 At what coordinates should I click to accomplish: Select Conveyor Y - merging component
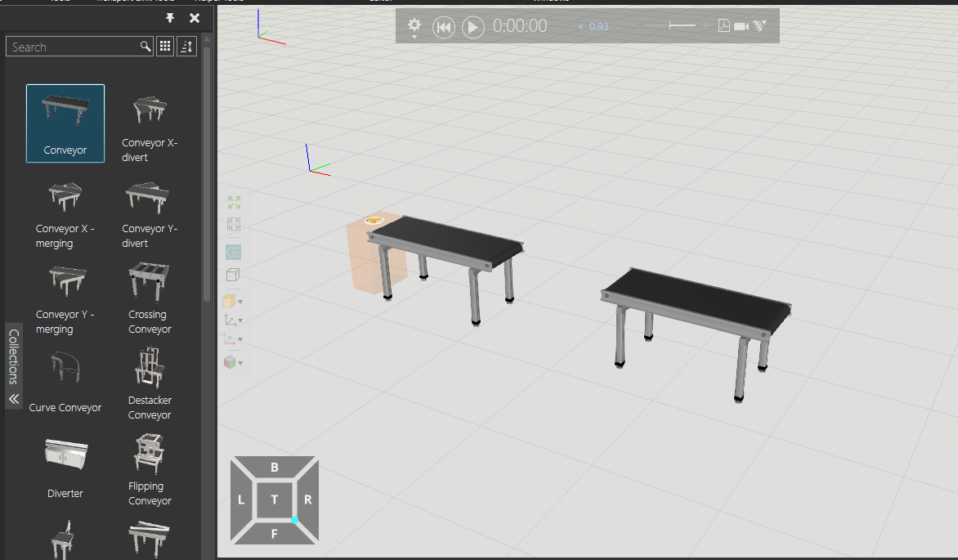tap(65, 299)
